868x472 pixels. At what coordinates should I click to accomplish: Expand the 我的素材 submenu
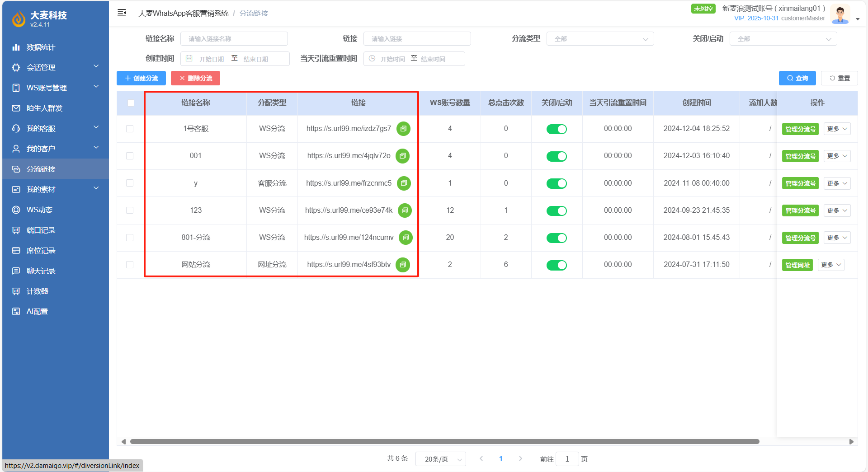(55, 189)
